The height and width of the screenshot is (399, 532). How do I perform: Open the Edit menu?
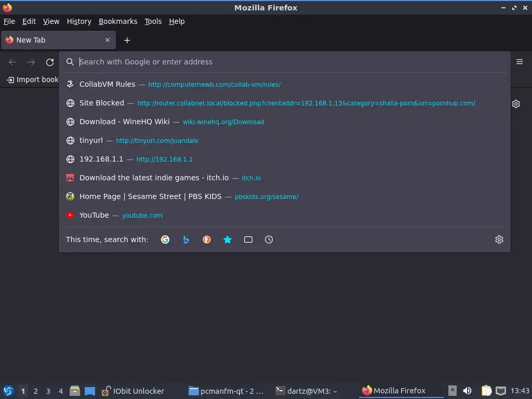[x=29, y=21]
